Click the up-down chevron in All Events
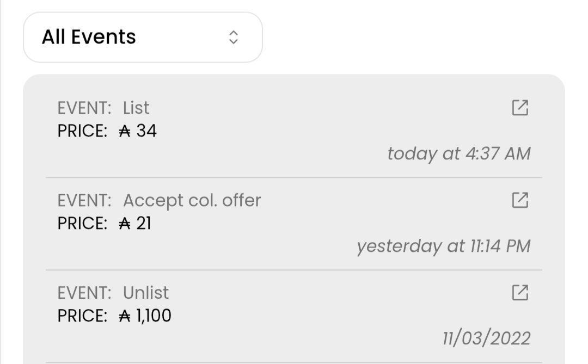The image size is (588, 364). tap(234, 37)
